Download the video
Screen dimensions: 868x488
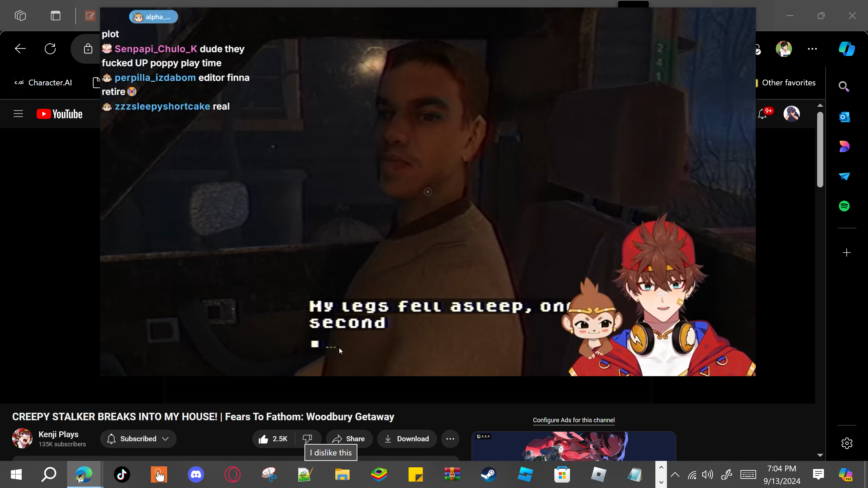(407, 439)
